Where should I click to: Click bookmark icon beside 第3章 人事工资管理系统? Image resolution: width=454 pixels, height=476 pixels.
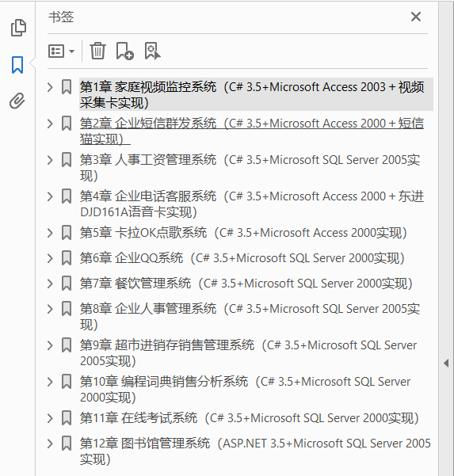(67, 160)
